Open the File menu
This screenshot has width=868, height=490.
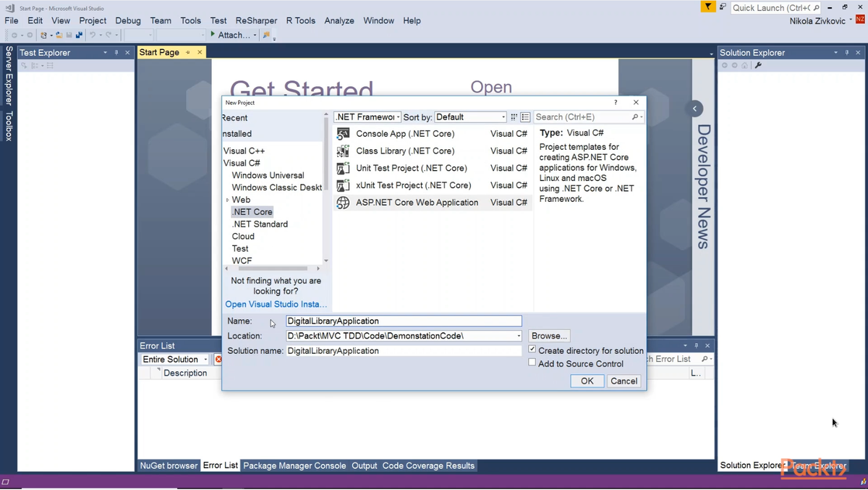point(12,20)
